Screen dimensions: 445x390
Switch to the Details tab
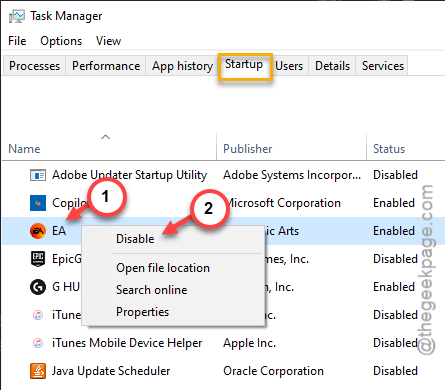click(332, 66)
